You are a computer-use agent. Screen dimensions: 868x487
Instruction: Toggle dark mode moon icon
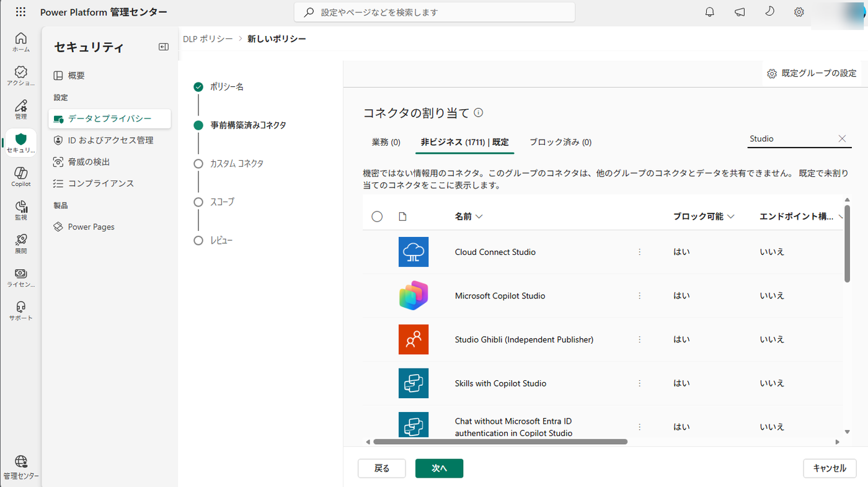coord(769,12)
